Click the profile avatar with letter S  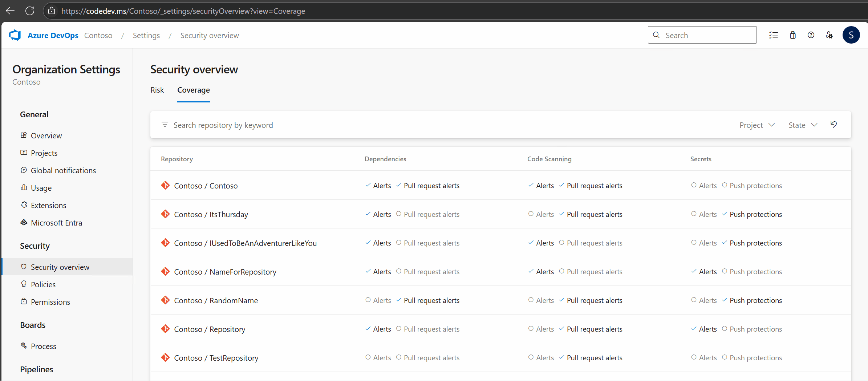pyautogui.click(x=851, y=35)
